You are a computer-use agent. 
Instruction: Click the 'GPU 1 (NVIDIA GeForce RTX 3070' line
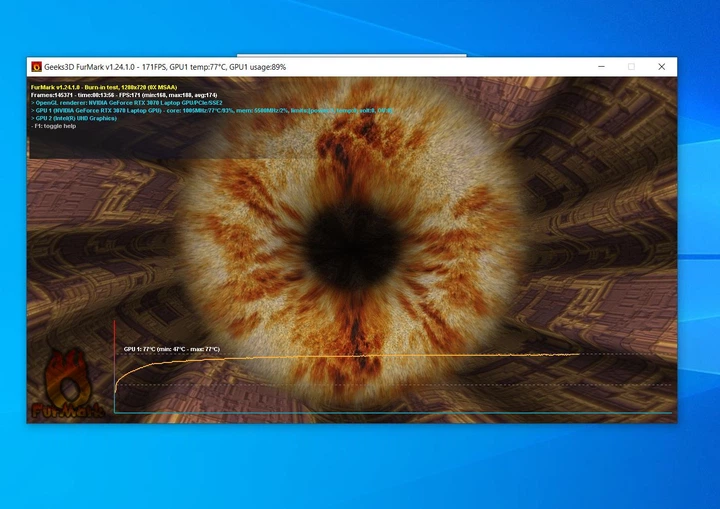tap(212, 111)
